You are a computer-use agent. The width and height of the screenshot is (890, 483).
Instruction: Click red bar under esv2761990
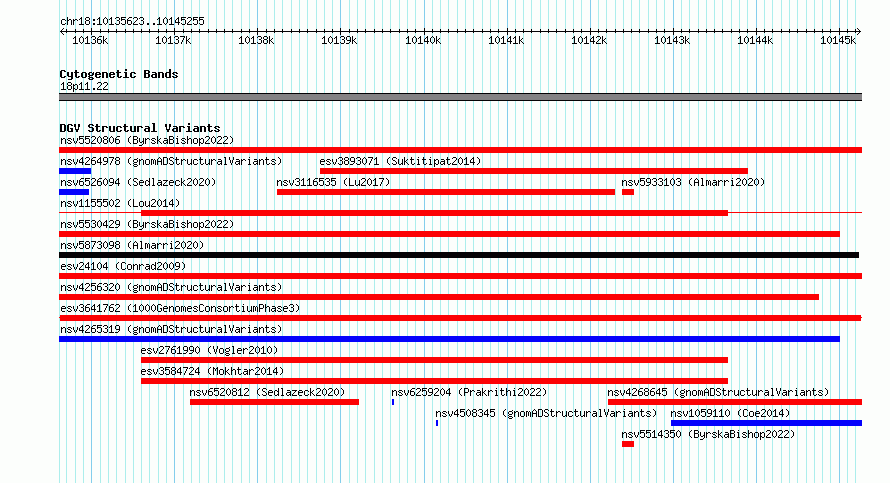pyautogui.click(x=434, y=360)
